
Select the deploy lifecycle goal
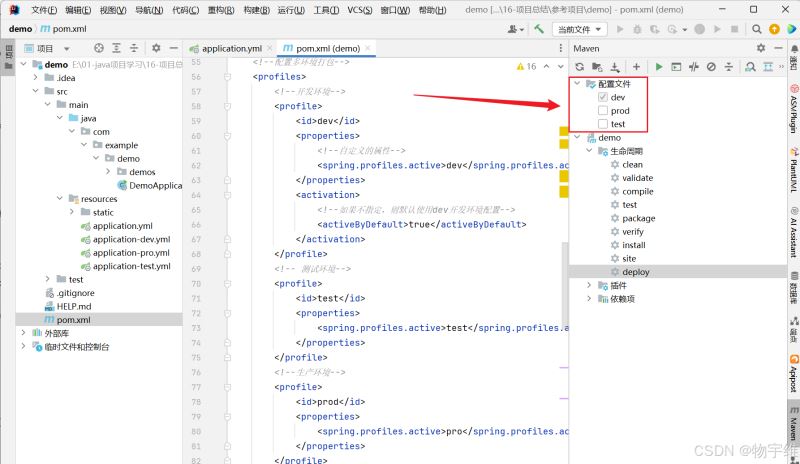[635, 272]
